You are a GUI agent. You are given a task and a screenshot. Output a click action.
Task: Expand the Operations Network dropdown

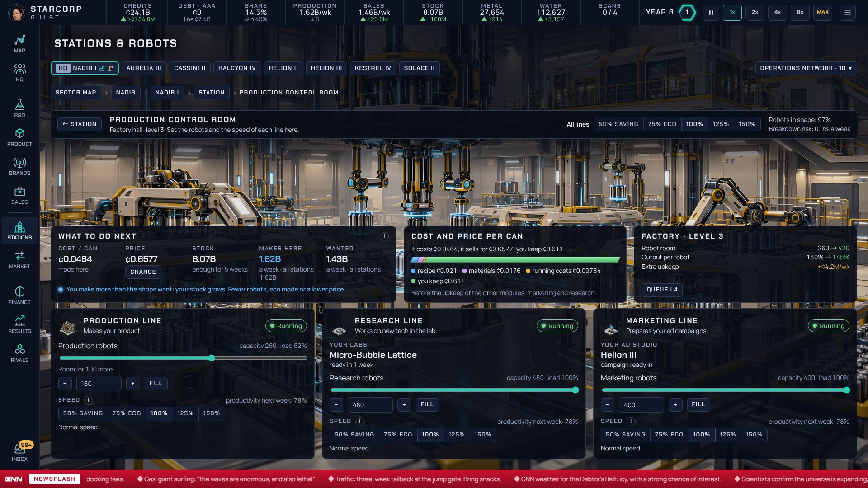coord(806,68)
